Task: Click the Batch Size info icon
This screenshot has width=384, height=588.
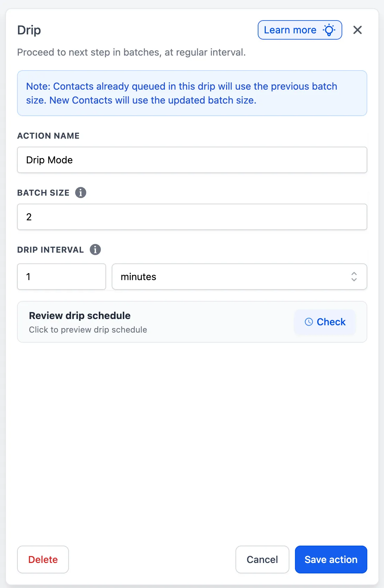Action: pyautogui.click(x=81, y=193)
